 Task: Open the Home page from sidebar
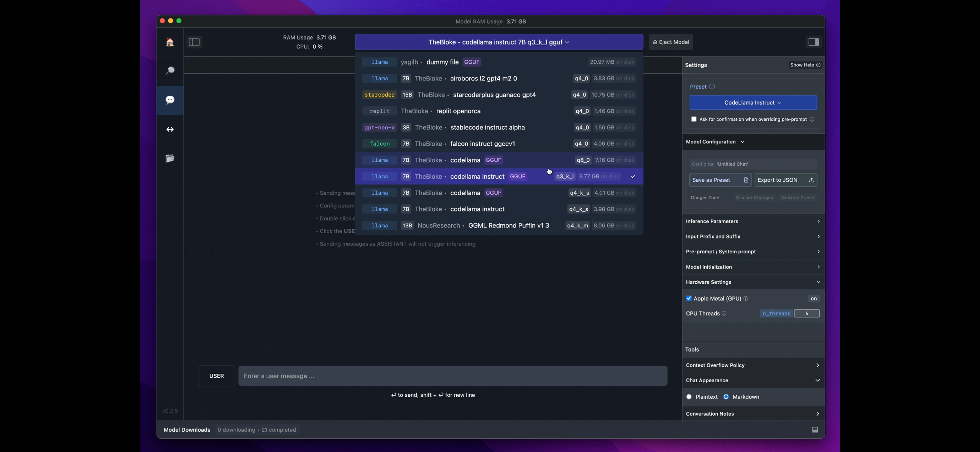[x=170, y=42]
